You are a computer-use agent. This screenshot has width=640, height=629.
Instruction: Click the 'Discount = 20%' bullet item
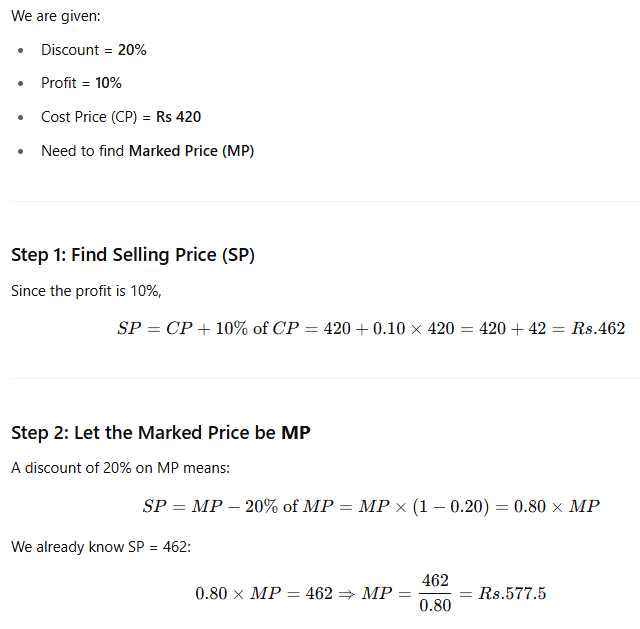click(x=93, y=50)
